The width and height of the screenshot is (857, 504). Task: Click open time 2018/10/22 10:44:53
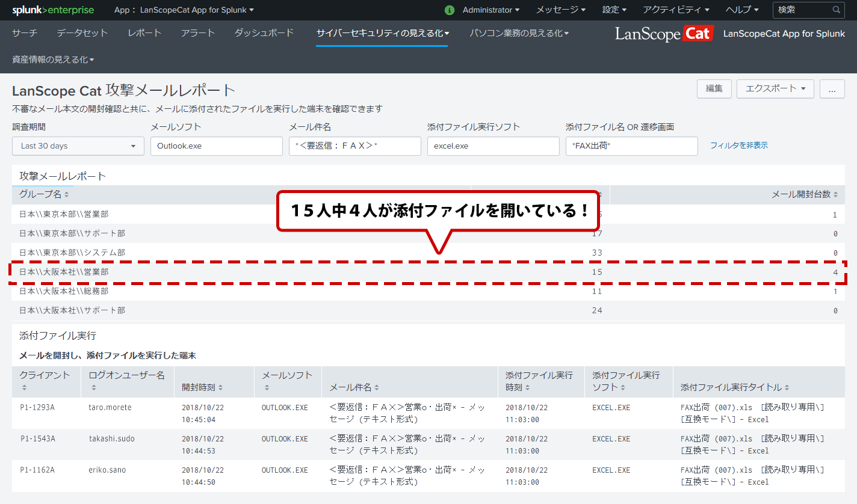(x=203, y=444)
